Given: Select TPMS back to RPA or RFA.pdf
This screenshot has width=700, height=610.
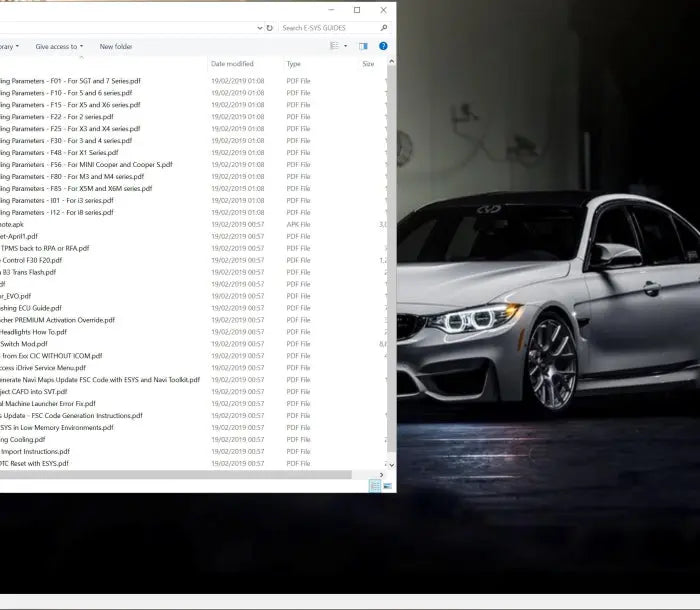Looking at the screenshot, I should (x=45, y=248).
